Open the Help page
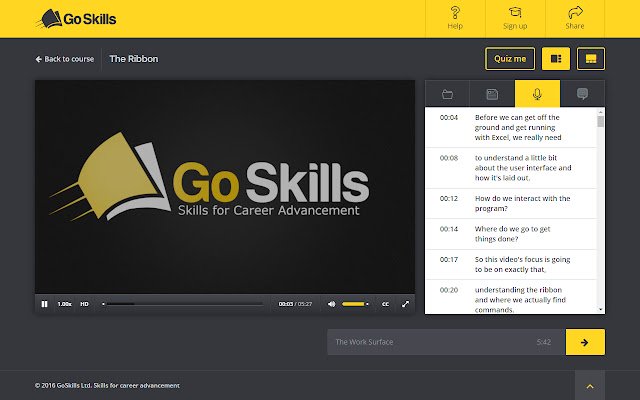The height and width of the screenshot is (400, 640). pos(455,19)
